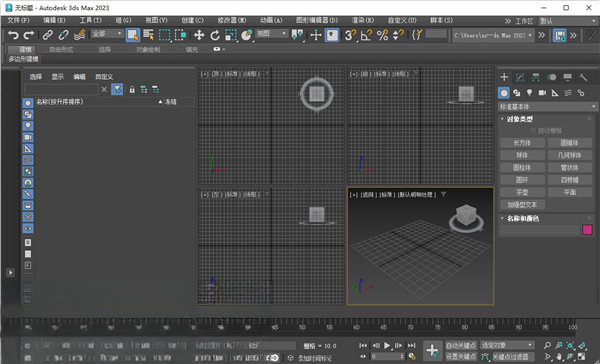Screen dimensions: 600x364
Task: Open Scene Explorer's 显示 menu
Action: point(57,77)
